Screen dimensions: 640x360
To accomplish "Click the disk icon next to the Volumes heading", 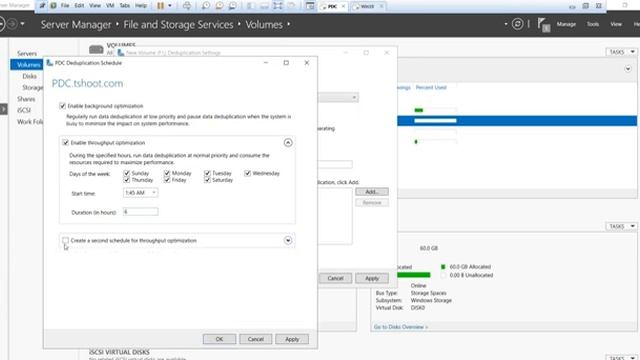I will click(96, 50).
